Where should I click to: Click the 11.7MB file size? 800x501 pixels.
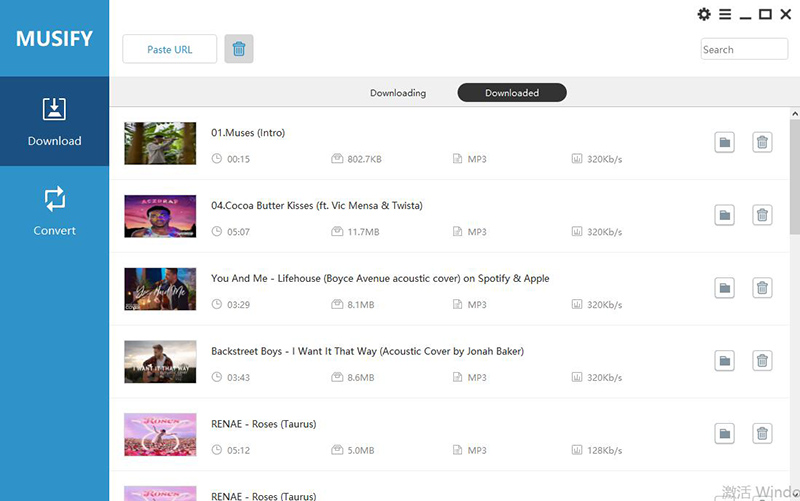(363, 232)
